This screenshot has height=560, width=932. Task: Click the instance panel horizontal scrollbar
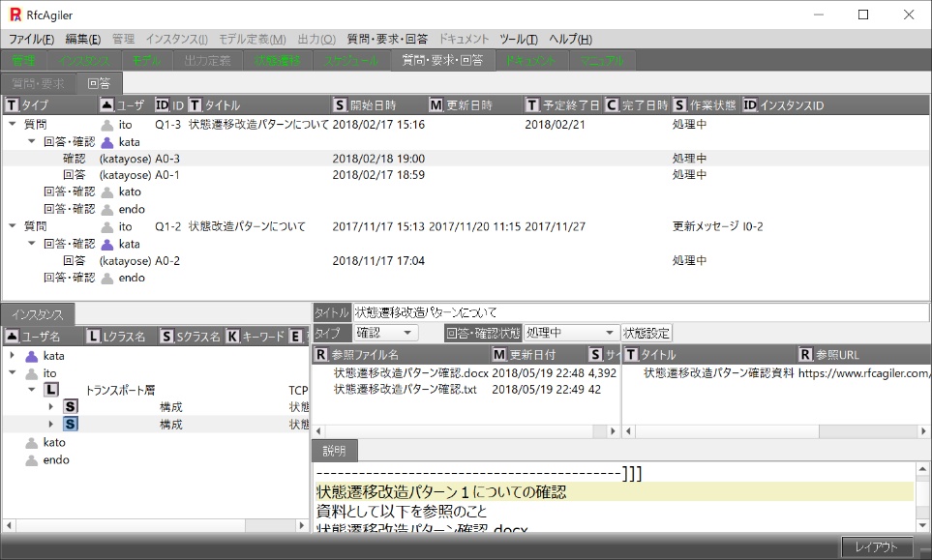[x=155, y=525]
